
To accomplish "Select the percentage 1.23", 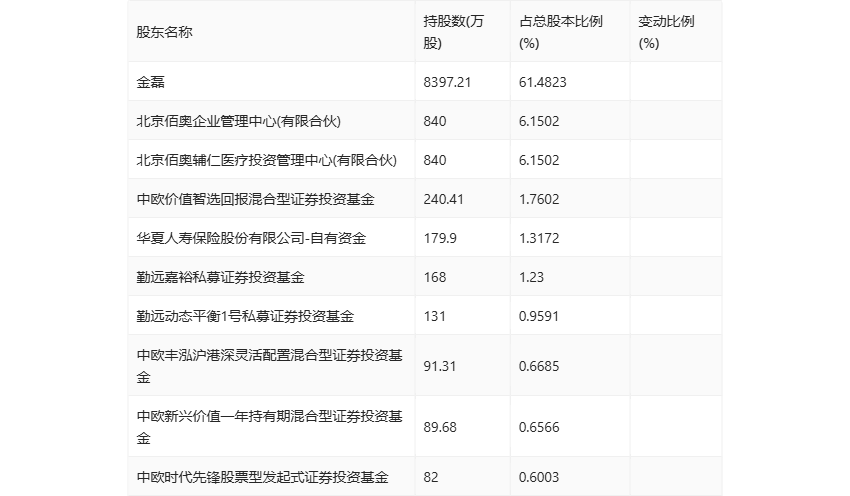I will pos(531,277).
